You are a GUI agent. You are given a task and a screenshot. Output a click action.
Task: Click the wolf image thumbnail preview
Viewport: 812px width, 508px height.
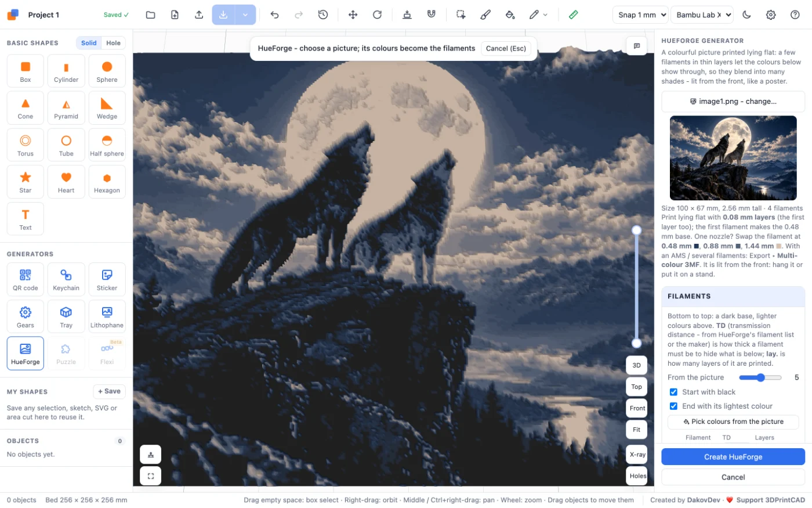tap(733, 158)
